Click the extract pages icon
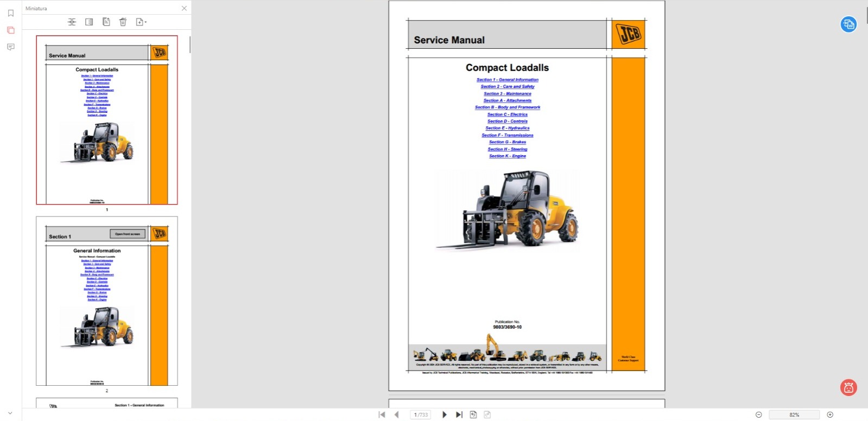Image resolution: width=868 pixels, height=421 pixels. click(x=106, y=22)
